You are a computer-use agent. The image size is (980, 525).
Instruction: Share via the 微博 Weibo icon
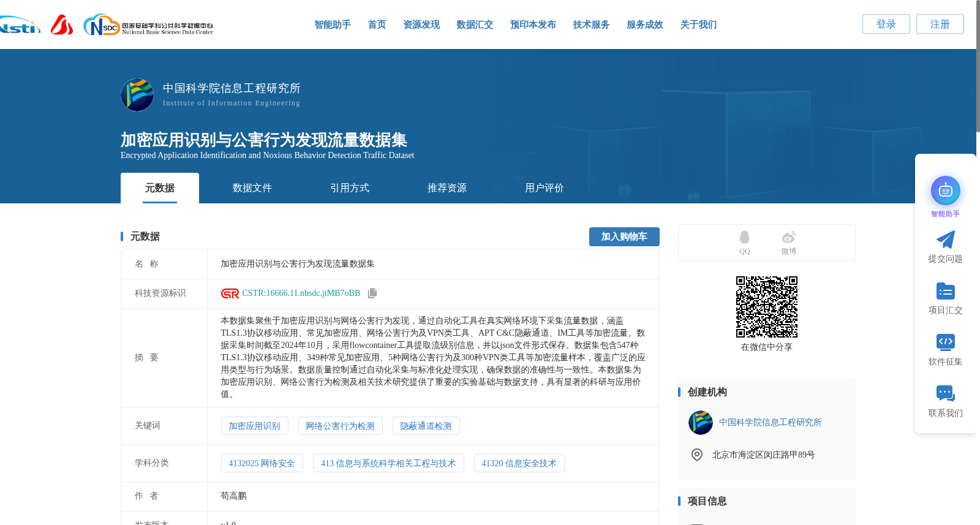coord(788,237)
